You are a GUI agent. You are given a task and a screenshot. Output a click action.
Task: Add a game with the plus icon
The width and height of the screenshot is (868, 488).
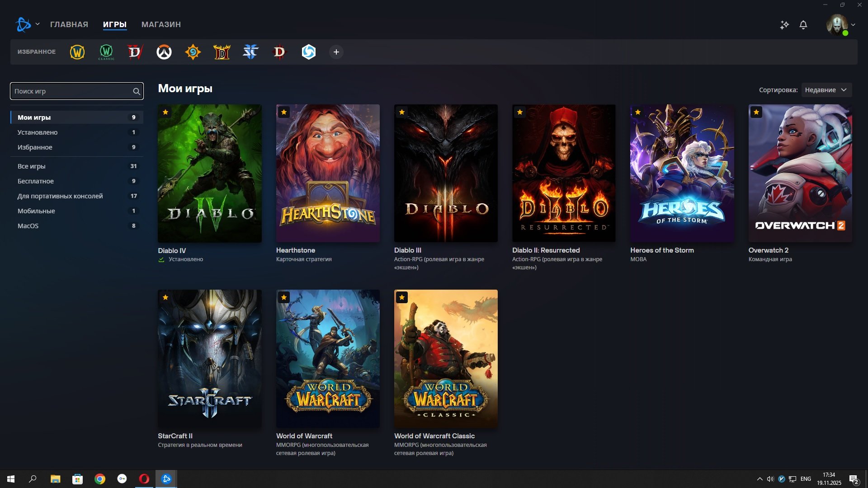pos(336,52)
